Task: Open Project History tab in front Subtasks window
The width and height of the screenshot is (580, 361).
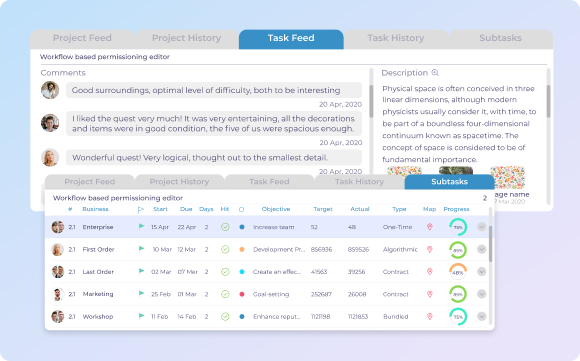Action: 179,182
